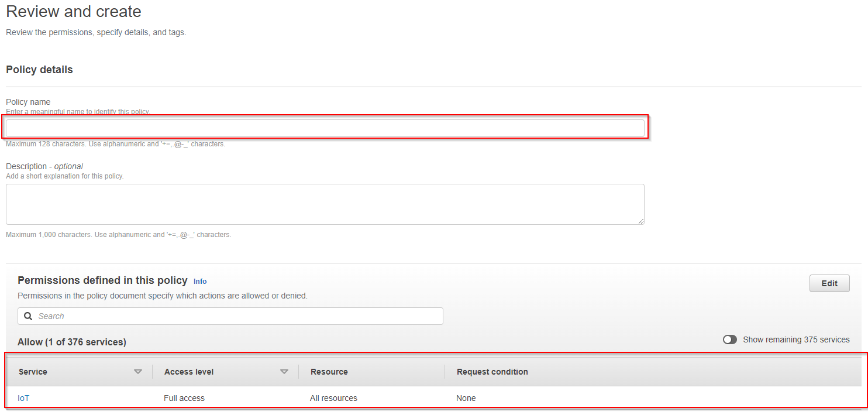
Task: Click the None request condition cell
Action: [x=466, y=398]
